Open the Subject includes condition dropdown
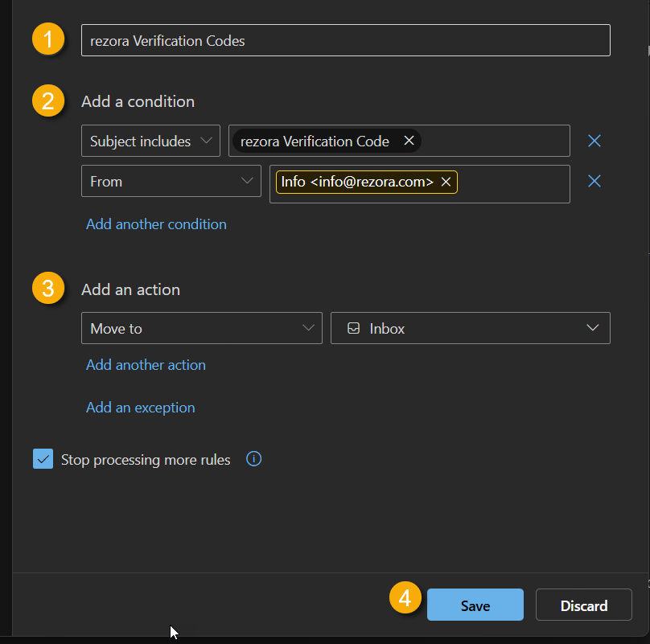 click(150, 141)
